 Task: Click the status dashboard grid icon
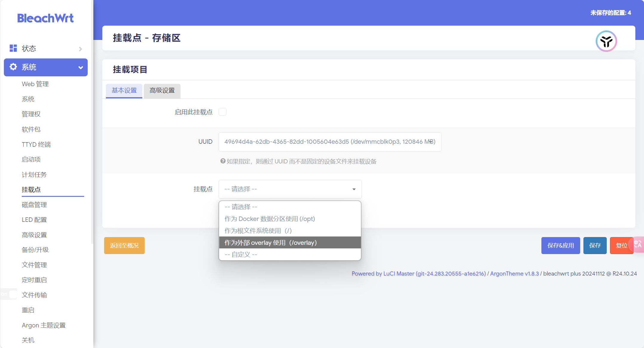(13, 48)
